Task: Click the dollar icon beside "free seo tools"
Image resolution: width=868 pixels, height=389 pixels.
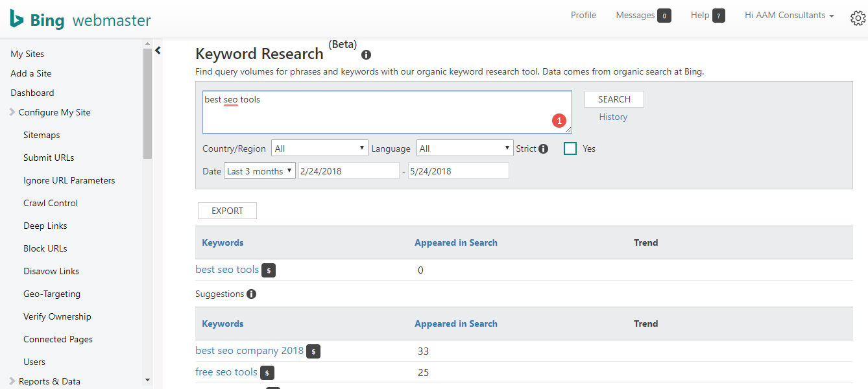Action: (x=267, y=373)
